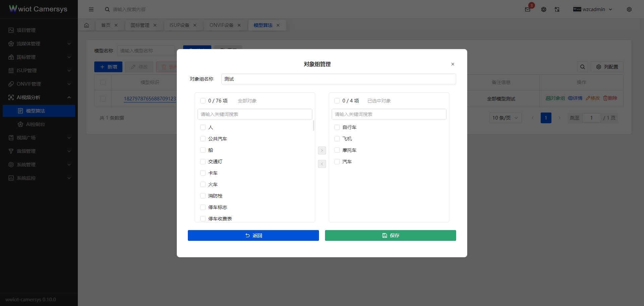Open the 国标管理 tab
The height and width of the screenshot is (306, 644).
140,25
